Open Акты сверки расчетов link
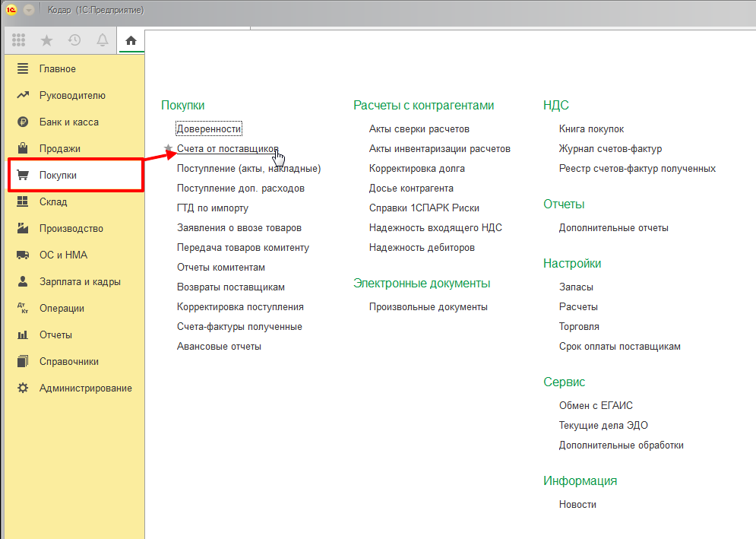Viewport: 756px width, 539px height. click(x=419, y=128)
